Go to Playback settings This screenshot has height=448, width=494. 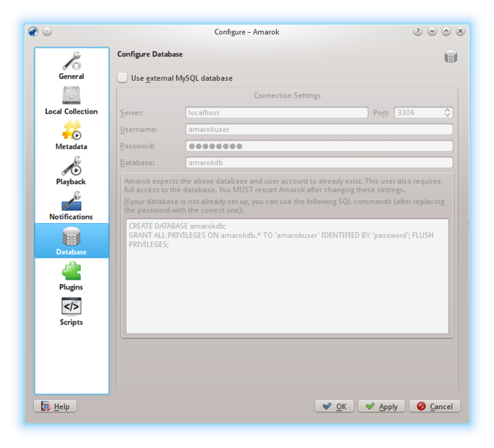tap(72, 171)
